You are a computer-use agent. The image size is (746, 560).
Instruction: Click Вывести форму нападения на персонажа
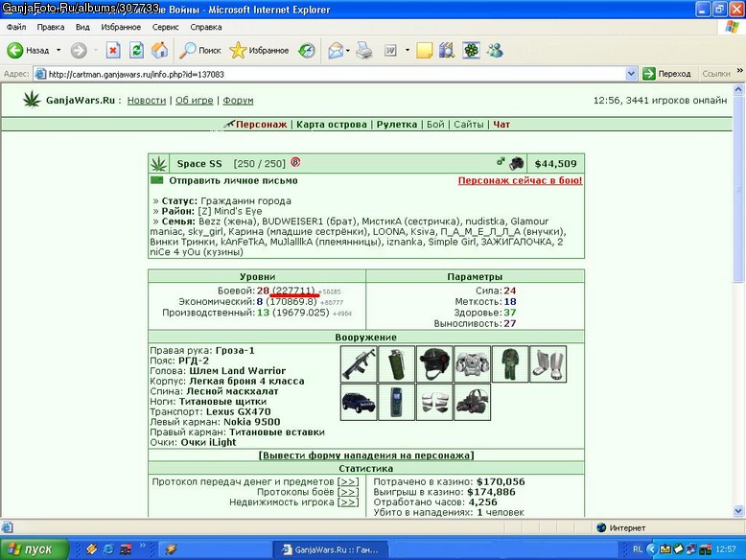[x=366, y=455]
